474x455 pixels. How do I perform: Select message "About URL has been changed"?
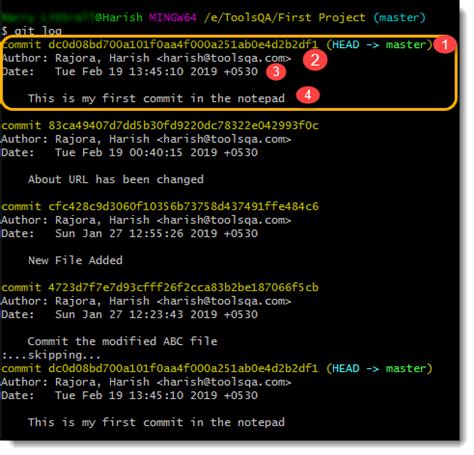(116, 179)
